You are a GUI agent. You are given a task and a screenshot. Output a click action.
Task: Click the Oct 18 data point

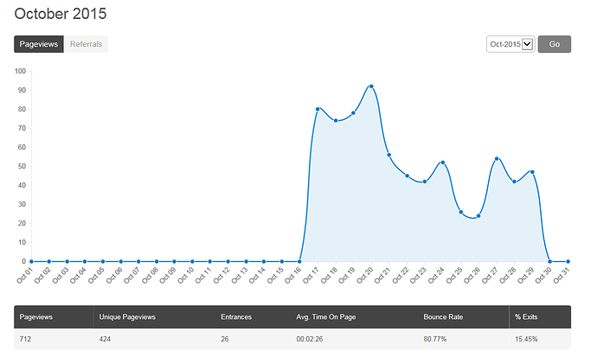point(336,120)
